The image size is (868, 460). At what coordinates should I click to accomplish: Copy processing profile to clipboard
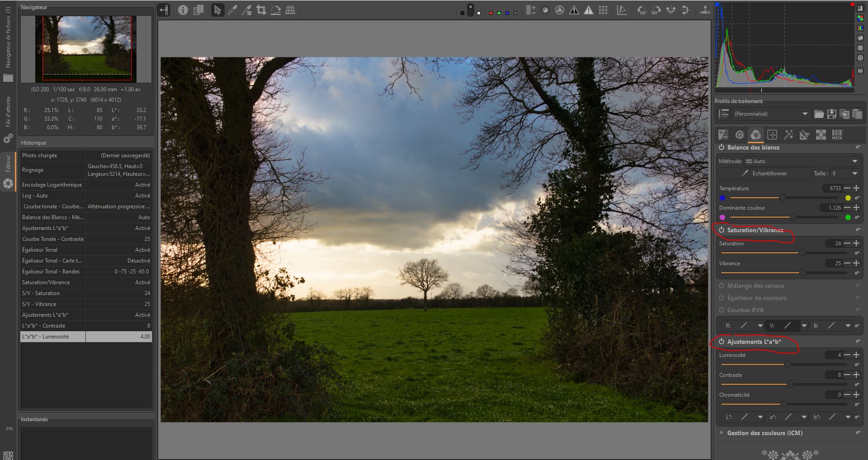[x=844, y=114]
